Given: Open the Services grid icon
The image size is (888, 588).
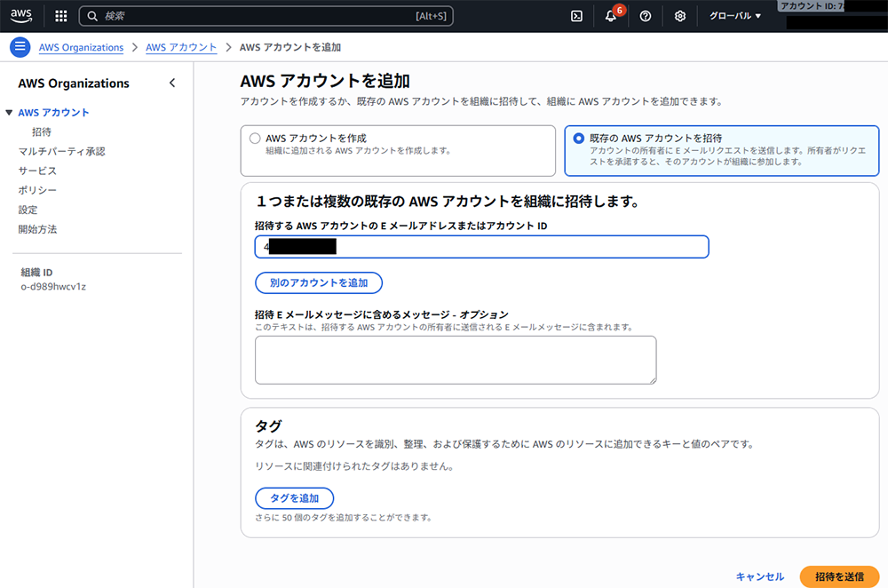Looking at the screenshot, I should (x=59, y=15).
